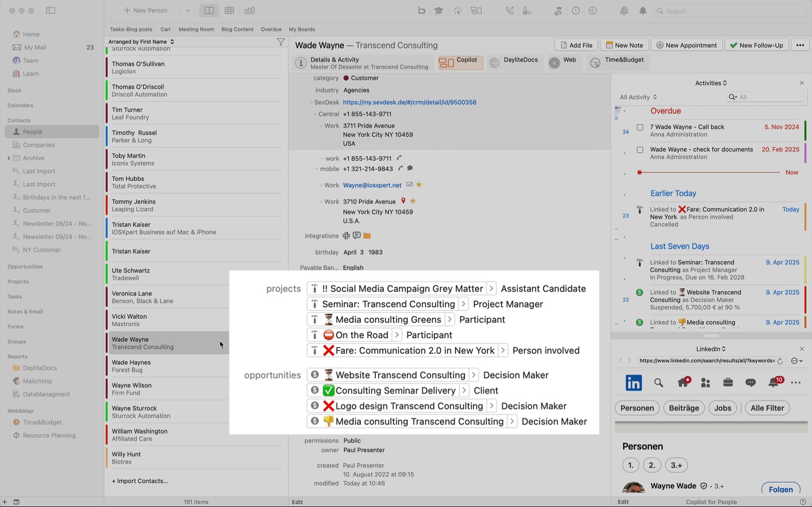Send a message to the mobile number
Viewport: 812px width, 507px height.
[x=410, y=168]
